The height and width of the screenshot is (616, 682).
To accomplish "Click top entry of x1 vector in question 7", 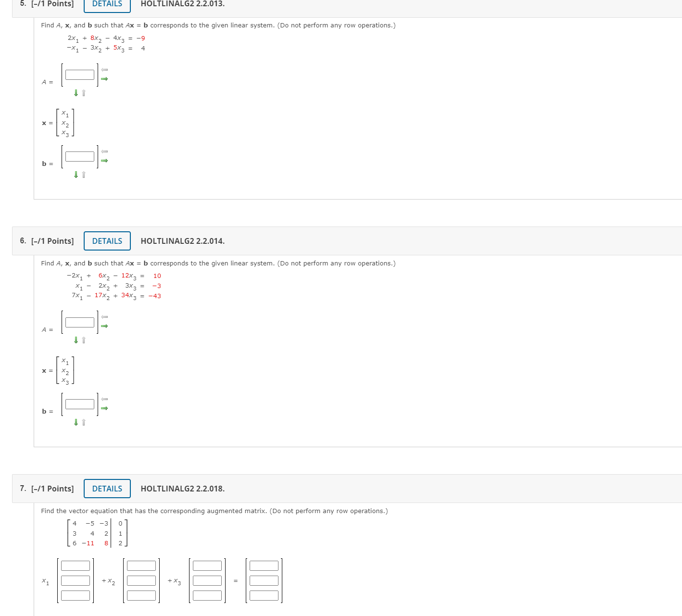I will [76, 566].
